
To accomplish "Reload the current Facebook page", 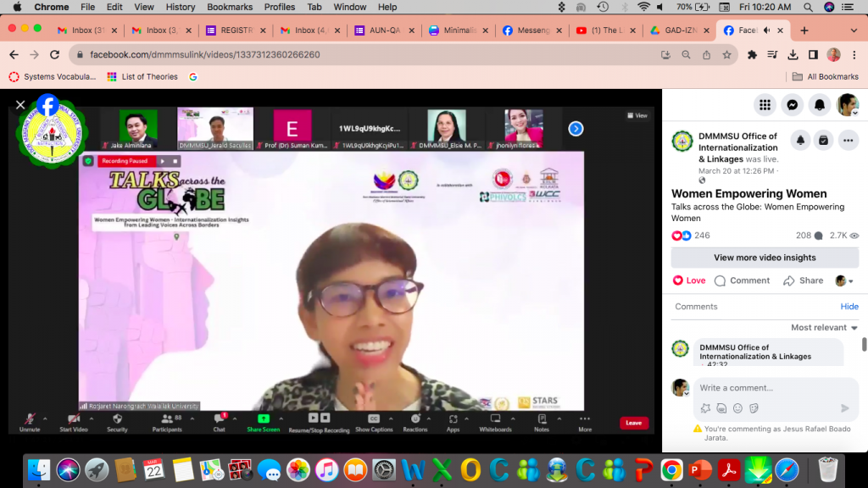I will 54,55.
